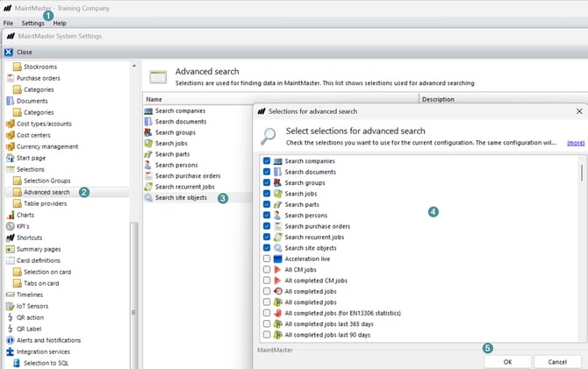Click the Documents book icon in tree
The height and width of the screenshot is (369, 588).
pos(11,101)
